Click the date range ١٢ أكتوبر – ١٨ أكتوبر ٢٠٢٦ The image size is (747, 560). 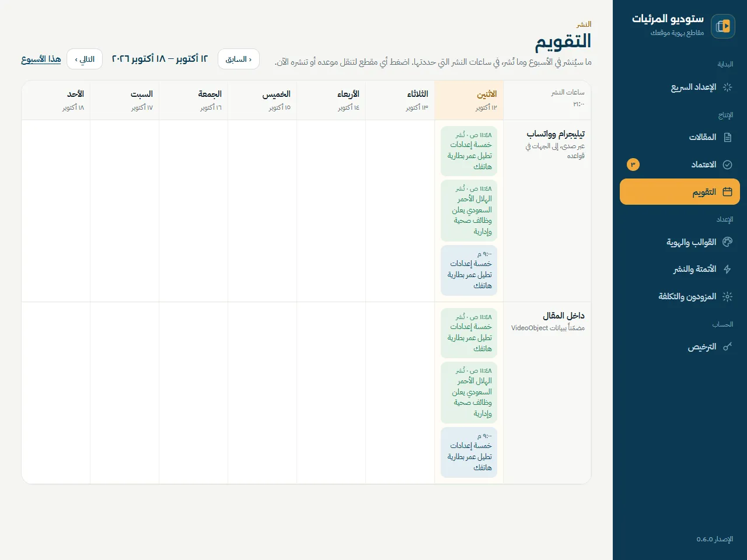[x=160, y=59]
